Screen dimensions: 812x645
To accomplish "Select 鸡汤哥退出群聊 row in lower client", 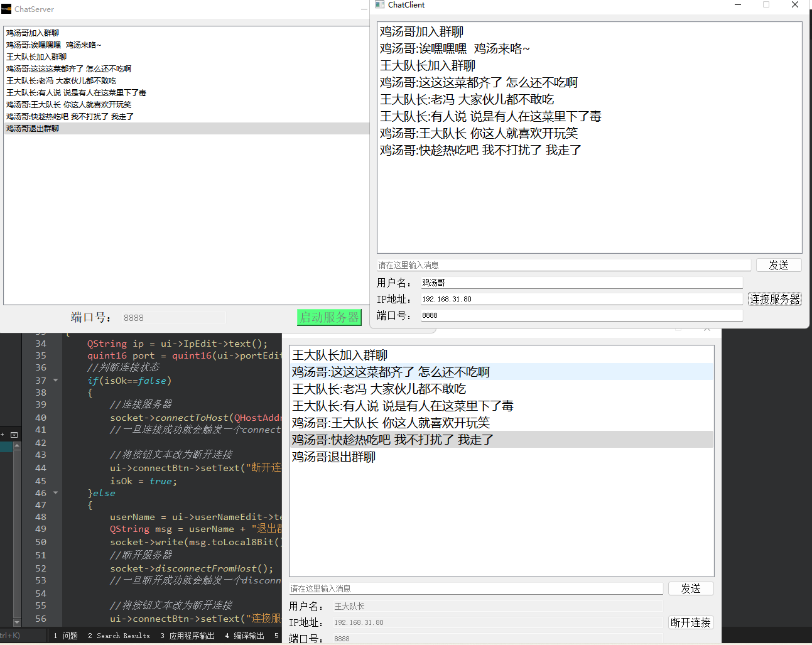I will tap(502, 457).
